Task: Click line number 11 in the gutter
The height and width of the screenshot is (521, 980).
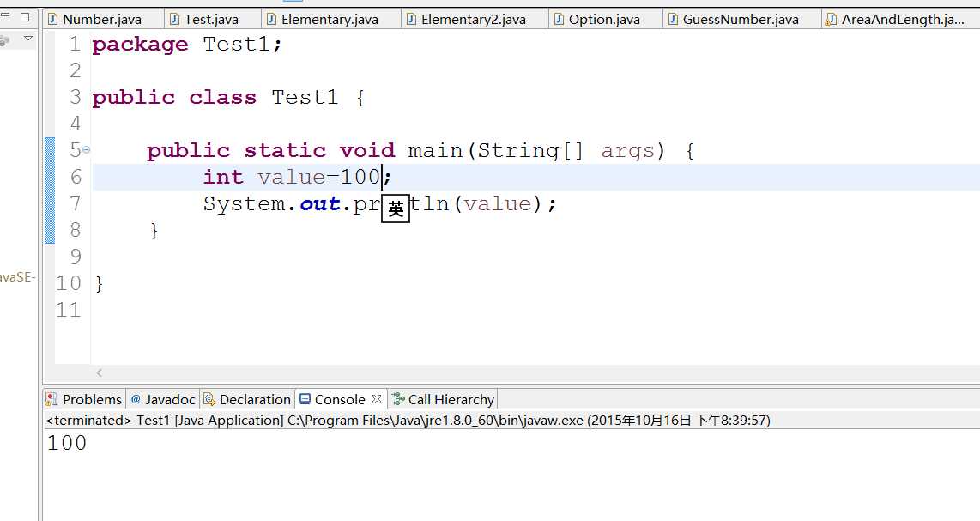Action: [68, 310]
